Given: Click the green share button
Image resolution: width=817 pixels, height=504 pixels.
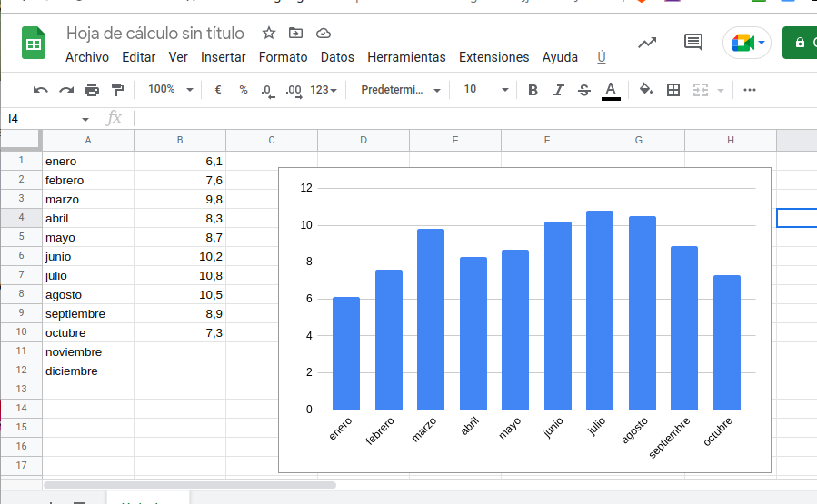Looking at the screenshot, I should (x=800, y=43).
